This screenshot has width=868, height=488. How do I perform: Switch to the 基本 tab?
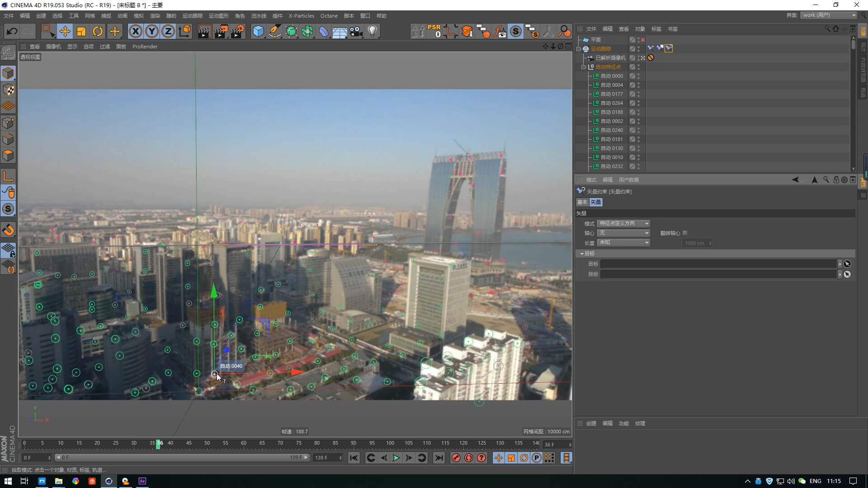click(x=582, y=202)
